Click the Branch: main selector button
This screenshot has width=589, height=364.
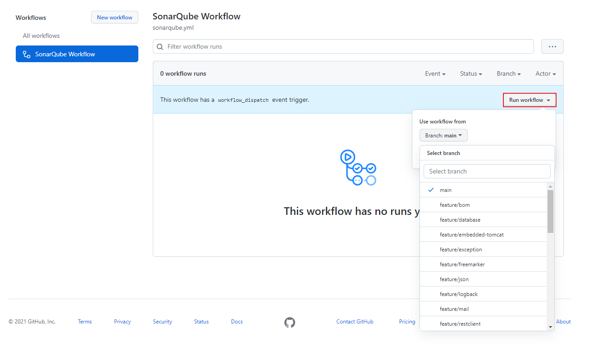[443, 136]
